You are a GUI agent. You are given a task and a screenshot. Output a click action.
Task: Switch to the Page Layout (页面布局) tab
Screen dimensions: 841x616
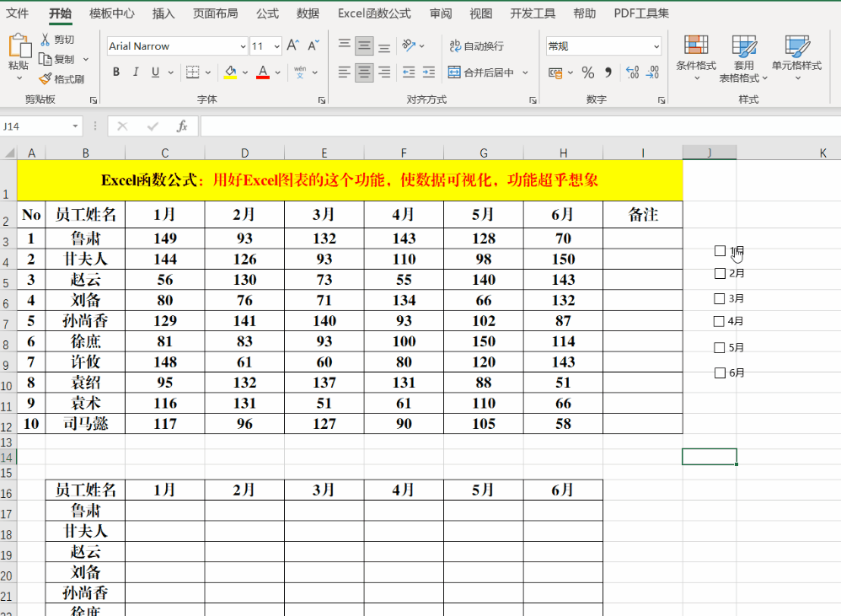pyautogui.click(x=216, y=13)
